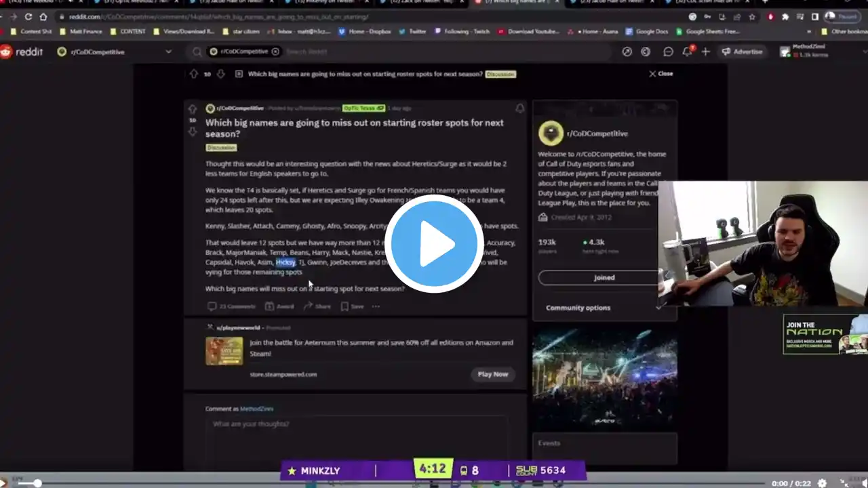Open the CONTENT bookmark folder
Image resolution: width=868 pixels, height=488 pixels.
click(x=128, y=31)
